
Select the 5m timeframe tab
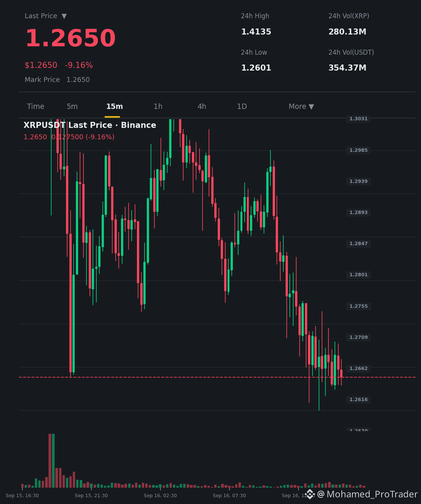click(x=72, y=107)
